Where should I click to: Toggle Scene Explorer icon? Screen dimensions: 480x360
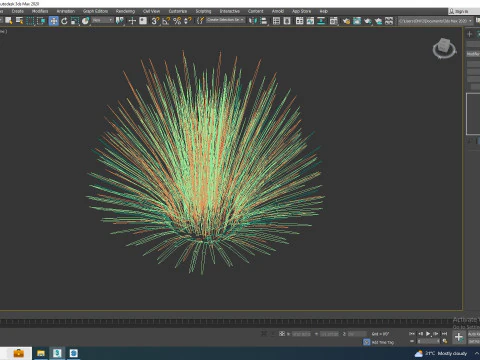pyautogui.click(x=276, y=21)
